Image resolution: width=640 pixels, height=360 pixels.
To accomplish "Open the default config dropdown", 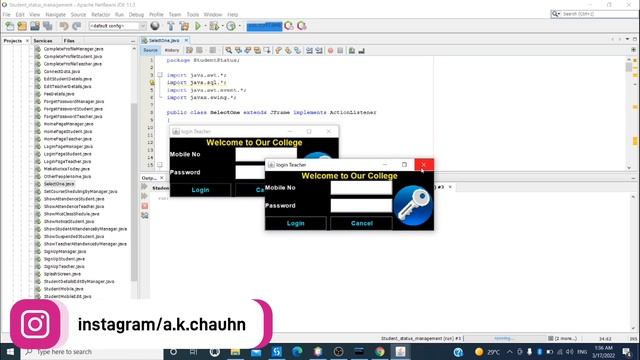I will click(x=118, y=26).
